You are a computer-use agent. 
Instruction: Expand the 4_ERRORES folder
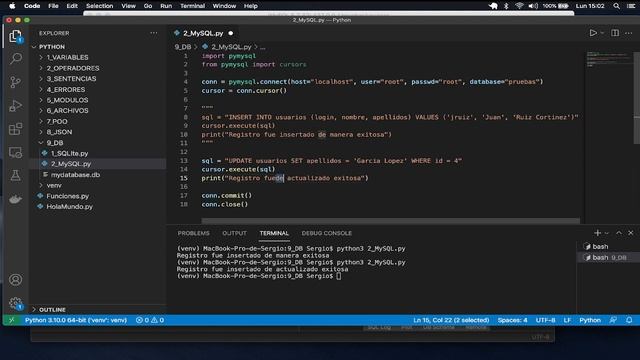coord(66,89)
